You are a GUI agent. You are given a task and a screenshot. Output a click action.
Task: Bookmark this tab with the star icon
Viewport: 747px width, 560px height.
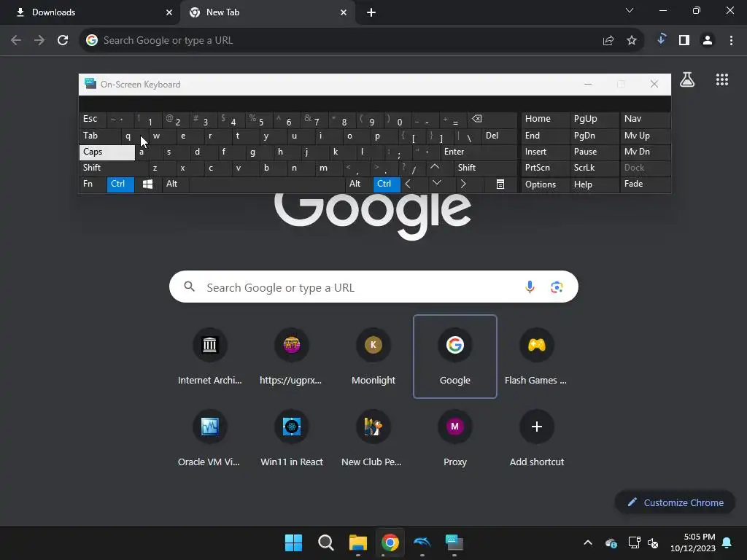tap(632, 41)
